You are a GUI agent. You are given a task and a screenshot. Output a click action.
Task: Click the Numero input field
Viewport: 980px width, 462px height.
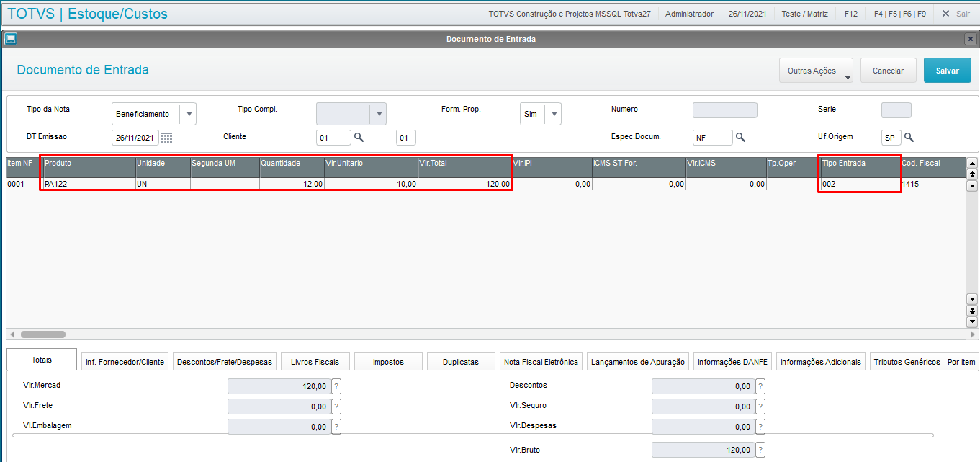click(x=724, y=110)
